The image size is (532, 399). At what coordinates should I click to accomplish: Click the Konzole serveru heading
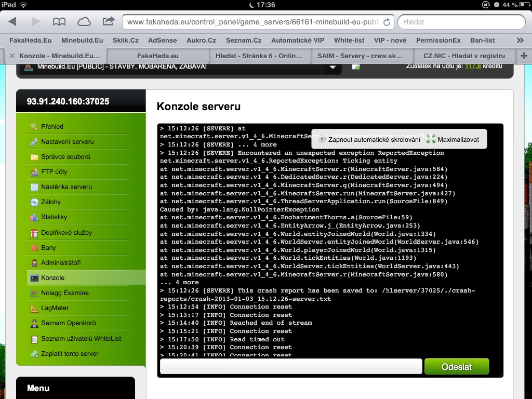198,107
